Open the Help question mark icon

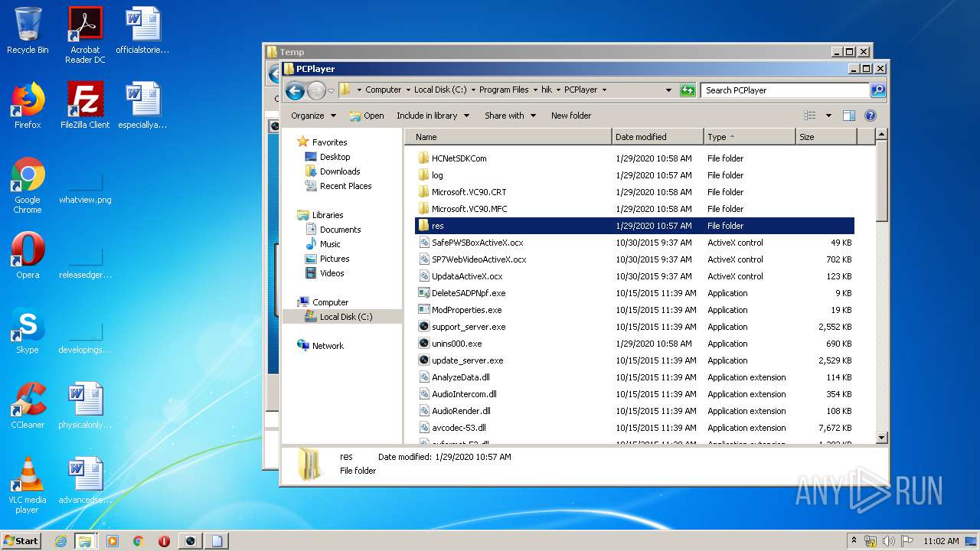pos(870,116)
